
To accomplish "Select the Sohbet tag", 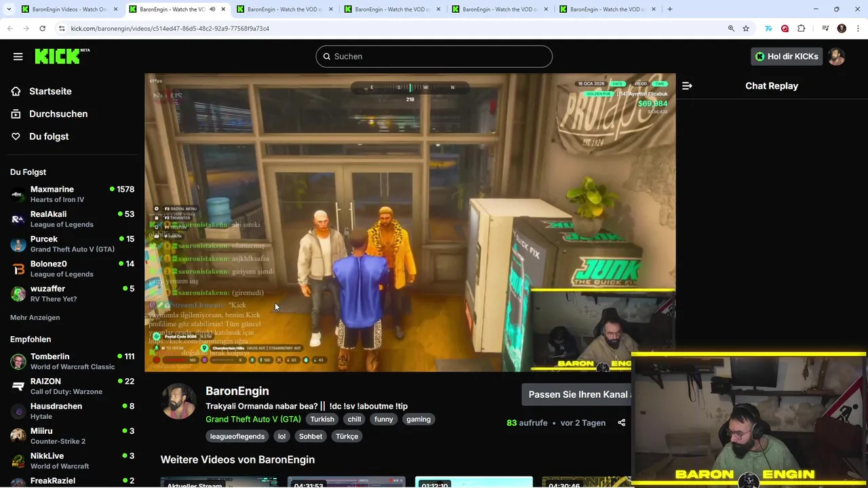I will (311, 436).
